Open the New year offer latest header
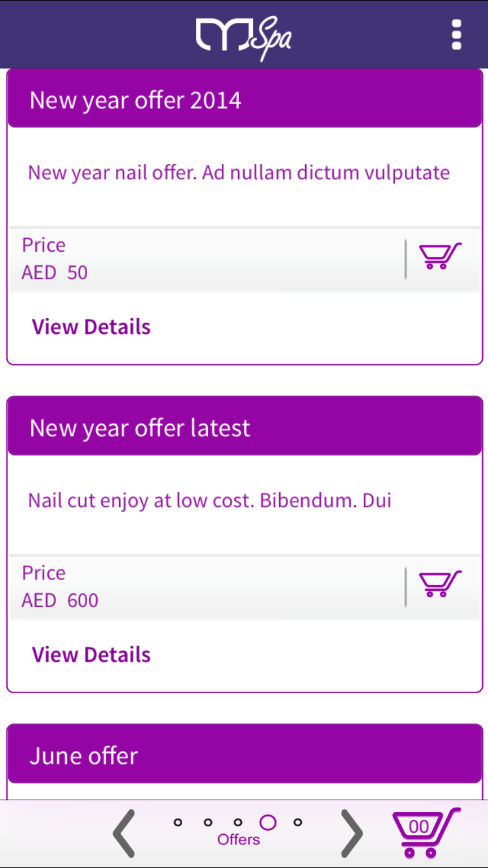The image size is (488, 868). tap(244, 428)
